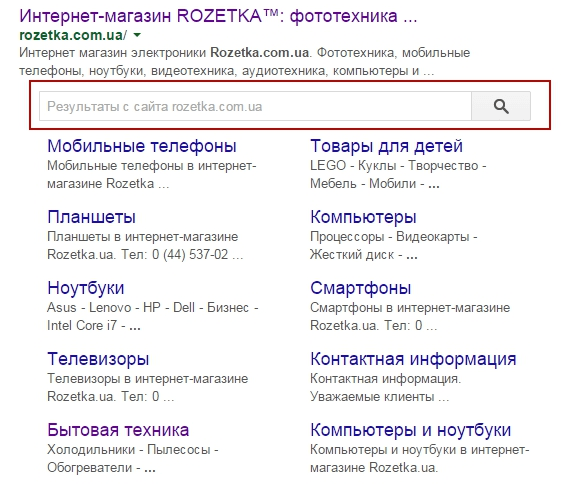Click description 'Обогреватели - ...'
Image resolution: width=561 pixels, height=495 pixels.
(x=101, y=467)
